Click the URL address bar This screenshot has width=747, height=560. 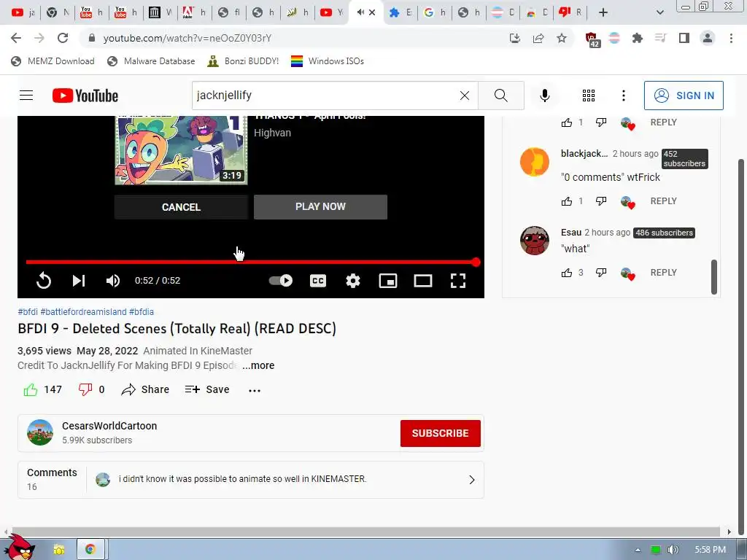(295, 38)
